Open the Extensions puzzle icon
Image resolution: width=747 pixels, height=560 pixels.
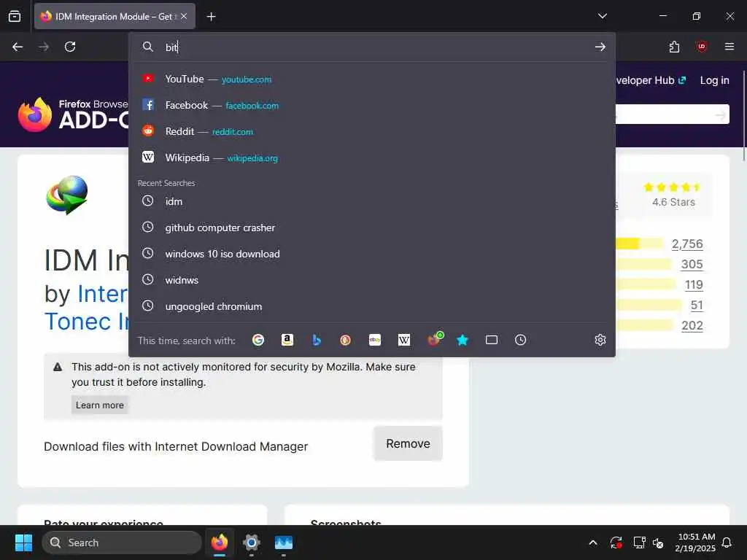(x=674, y=47)
